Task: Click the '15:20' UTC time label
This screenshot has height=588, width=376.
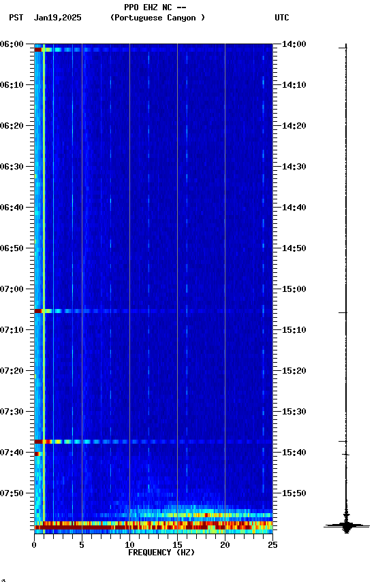Action: click(294, 372)
